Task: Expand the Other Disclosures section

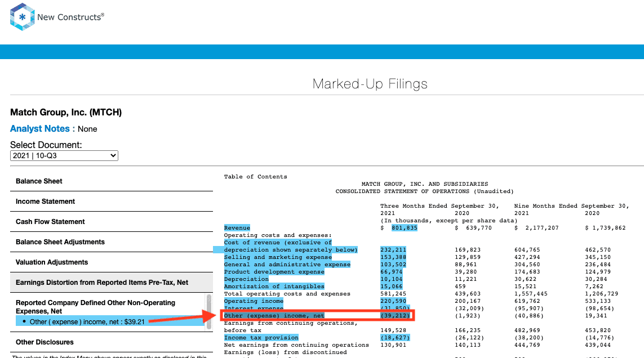Action: click(x=112, y=342)
